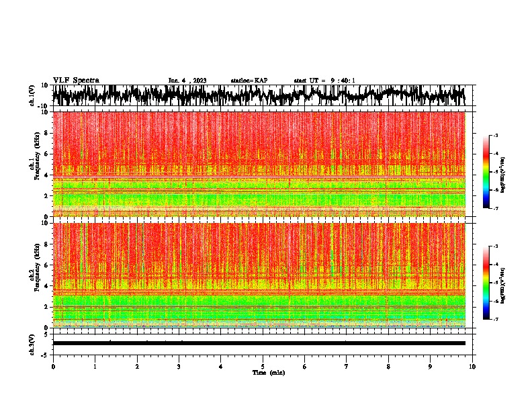
Task: Click the time axis tick label "4"
Action: pos(221,367)
